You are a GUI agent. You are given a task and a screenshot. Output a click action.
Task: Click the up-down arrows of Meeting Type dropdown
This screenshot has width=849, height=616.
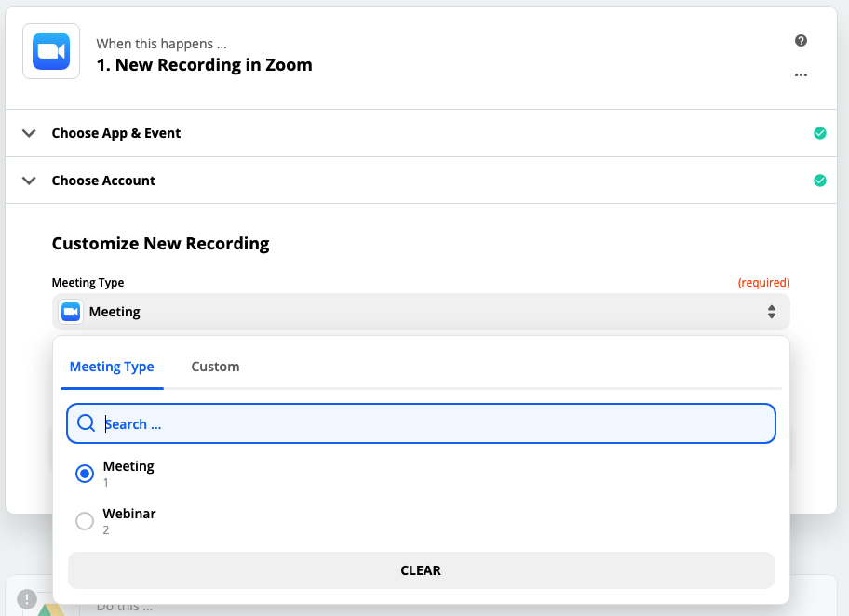[x=772, y=312]
